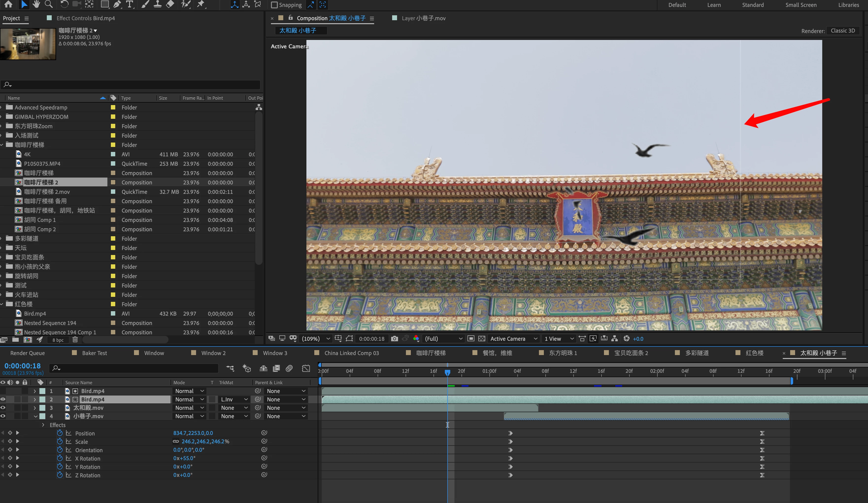This screenshot has width=868, height=503.
Task: Select the Pen tool
Action: click(x=117, y=4)
